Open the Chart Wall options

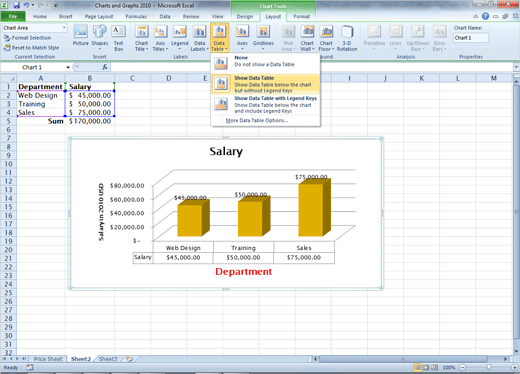[x=307, y=38]
